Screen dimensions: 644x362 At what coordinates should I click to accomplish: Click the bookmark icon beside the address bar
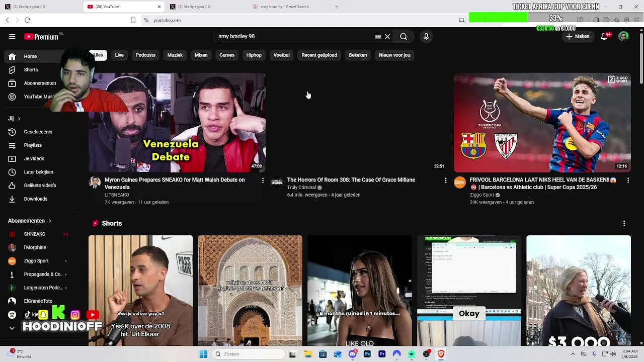(x=133, y=20)
